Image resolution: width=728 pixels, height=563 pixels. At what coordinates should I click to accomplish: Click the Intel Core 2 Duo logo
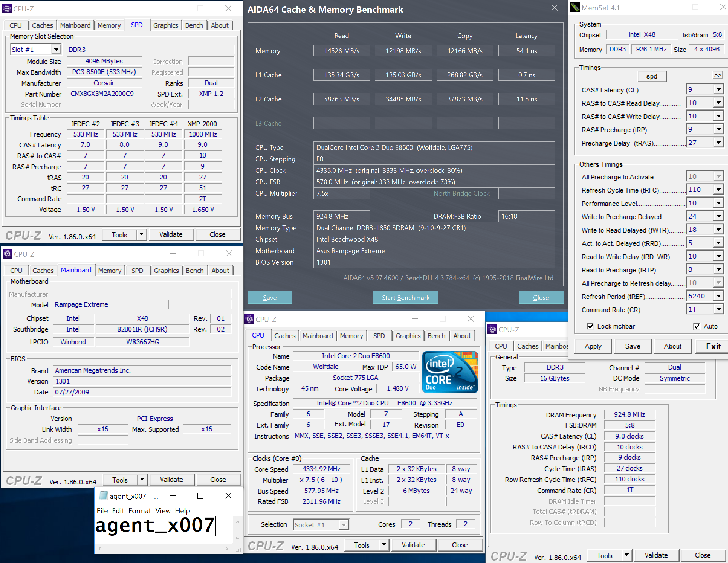pyautogui.click(x=450, y=372)
